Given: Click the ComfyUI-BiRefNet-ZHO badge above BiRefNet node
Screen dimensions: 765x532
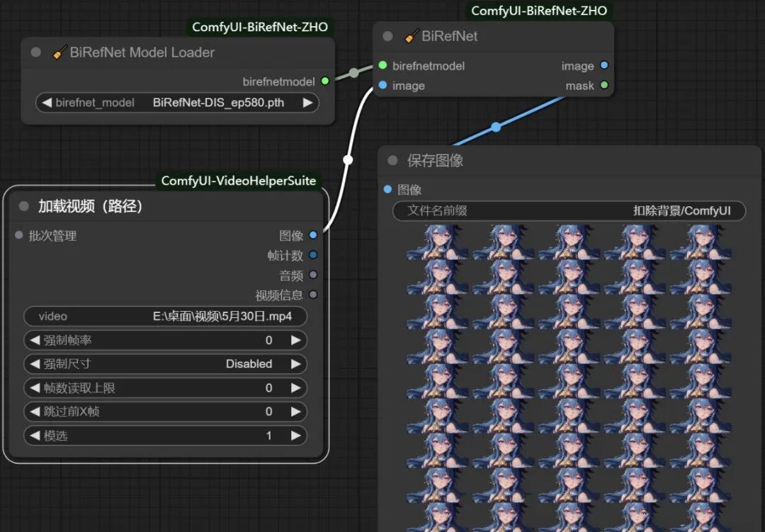Looking at the screenshot, I should coord(539,11).
